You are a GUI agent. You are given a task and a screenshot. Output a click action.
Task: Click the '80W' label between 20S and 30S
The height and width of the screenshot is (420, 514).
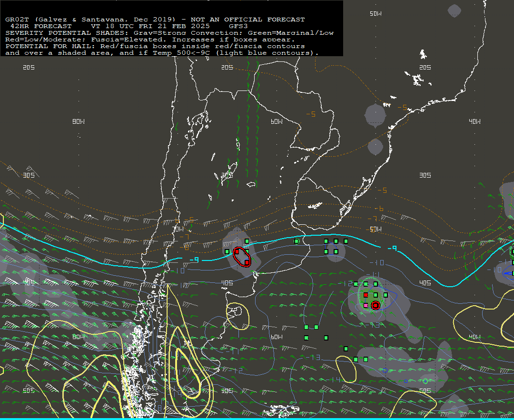pos(79,121)
